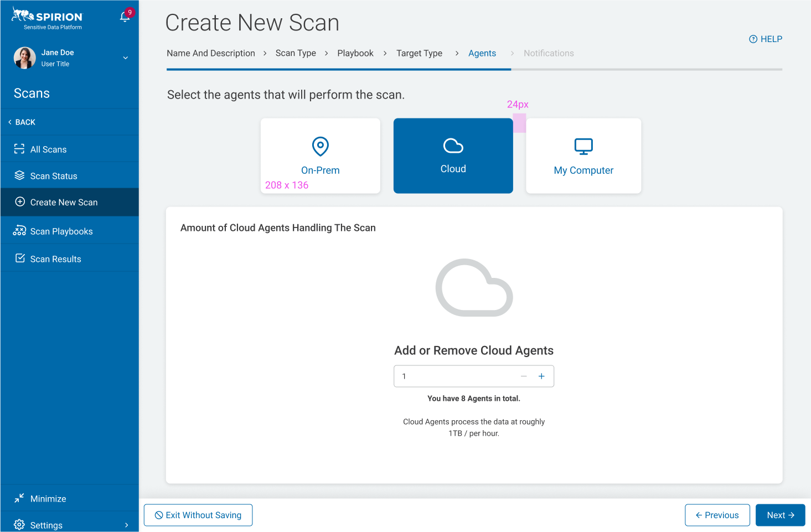This screenshot has height=532, width=811.
Task: Switch to the Target Type step
Action: pos(419,53)
